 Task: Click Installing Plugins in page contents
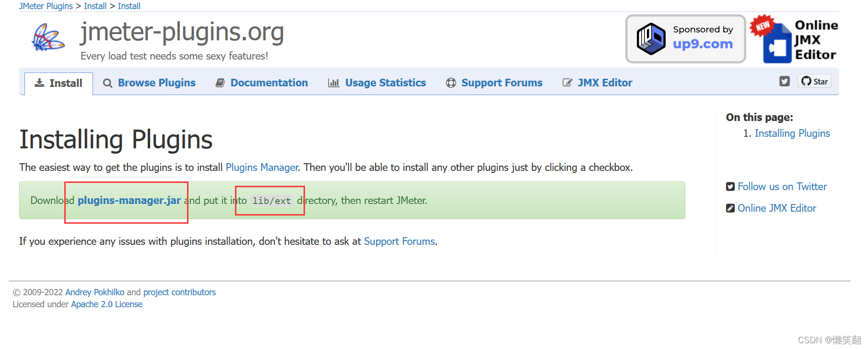point(792,133)
